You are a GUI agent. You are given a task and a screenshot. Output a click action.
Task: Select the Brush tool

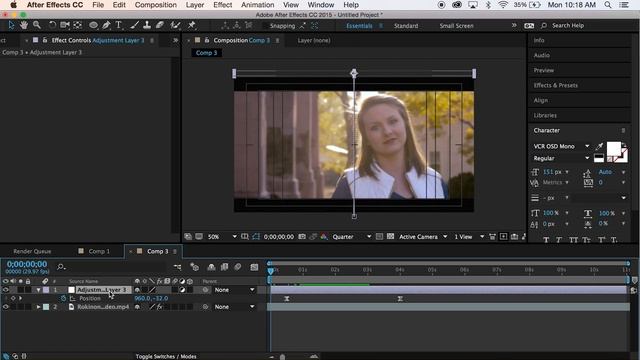134,25
